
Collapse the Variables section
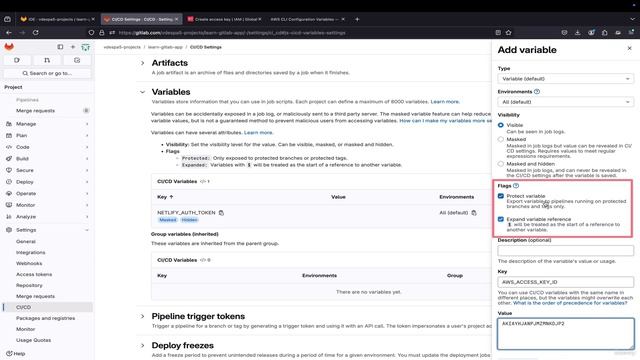[142, 92]
